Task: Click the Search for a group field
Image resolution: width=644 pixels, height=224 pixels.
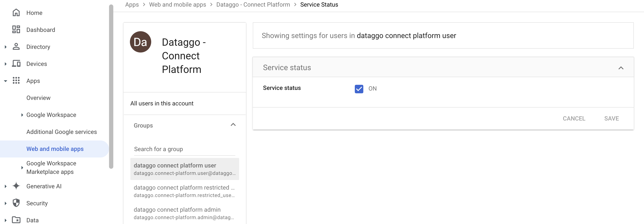Action: pos(184,149)
